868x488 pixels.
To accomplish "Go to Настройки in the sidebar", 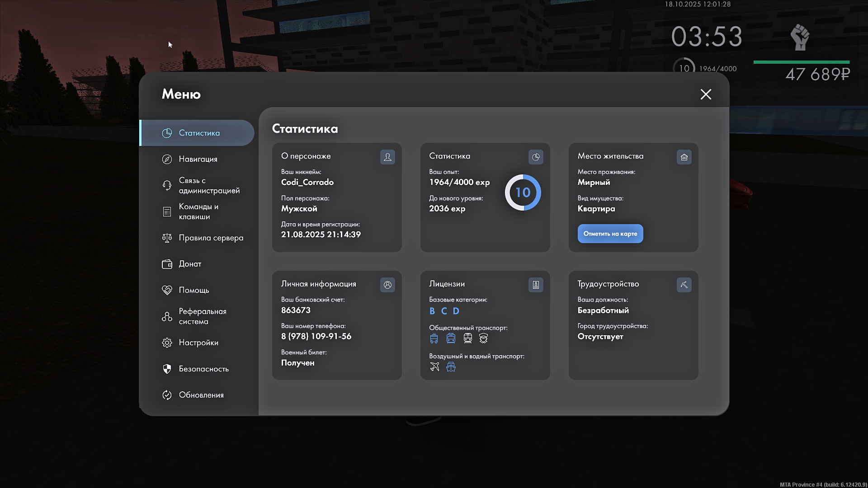I will tap(198, 343).
